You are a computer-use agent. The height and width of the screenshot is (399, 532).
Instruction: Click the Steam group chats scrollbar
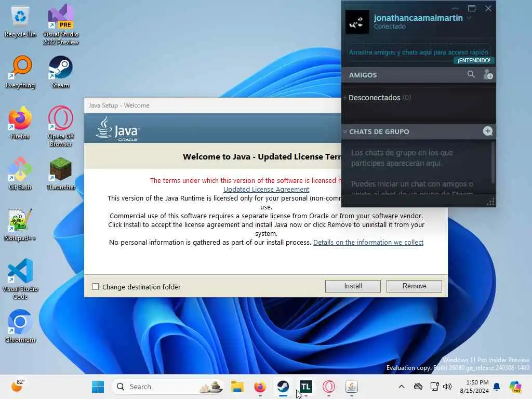click(493, 163)
